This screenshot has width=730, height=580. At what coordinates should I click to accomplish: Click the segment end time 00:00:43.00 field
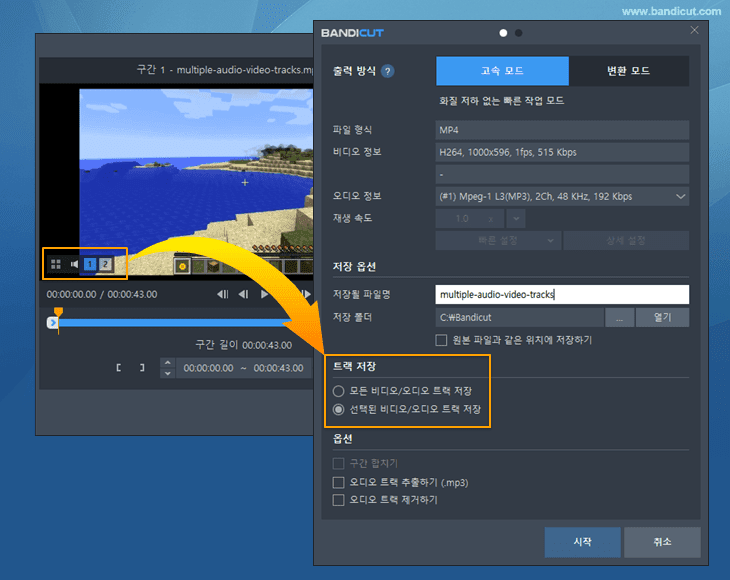[278, 368]
